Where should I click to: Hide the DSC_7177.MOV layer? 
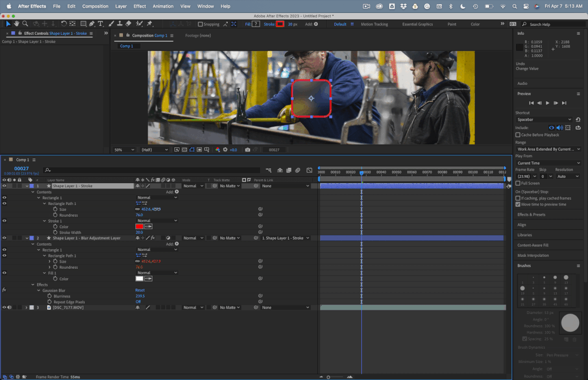coord(4,308)
